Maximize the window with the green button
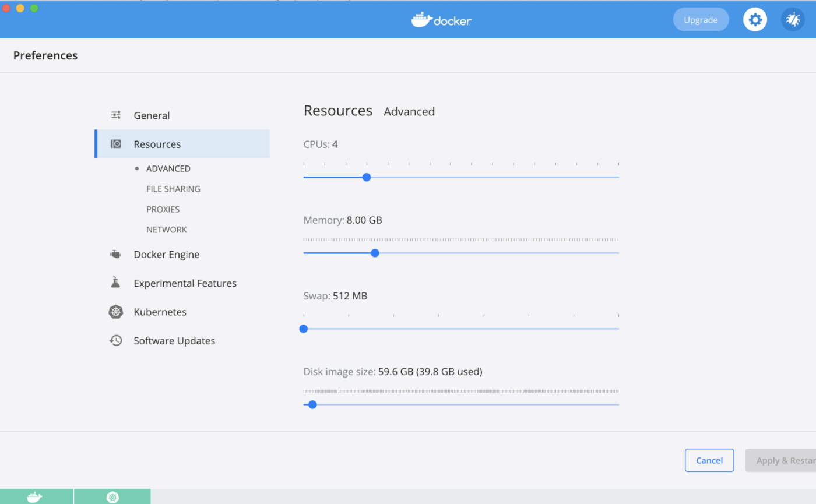 click(34, 8)
